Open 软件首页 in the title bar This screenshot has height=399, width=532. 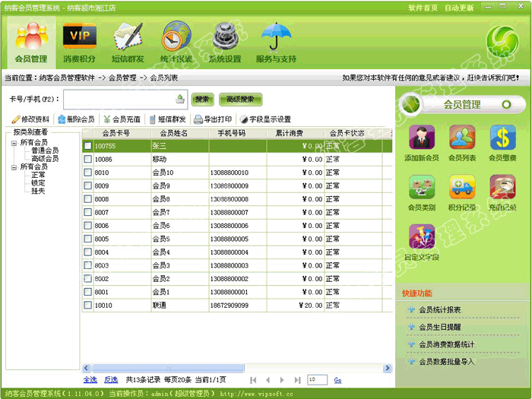point(423,8)
